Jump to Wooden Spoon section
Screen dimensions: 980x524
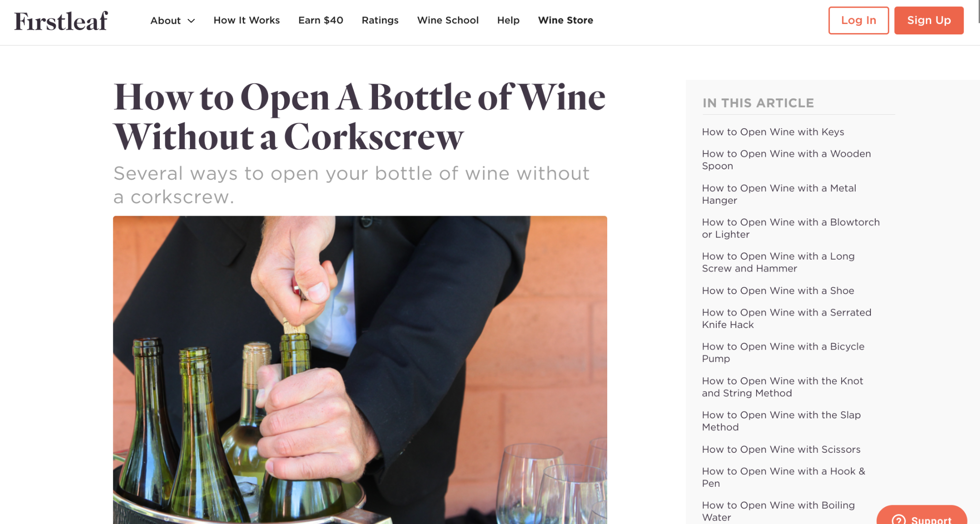786,160
